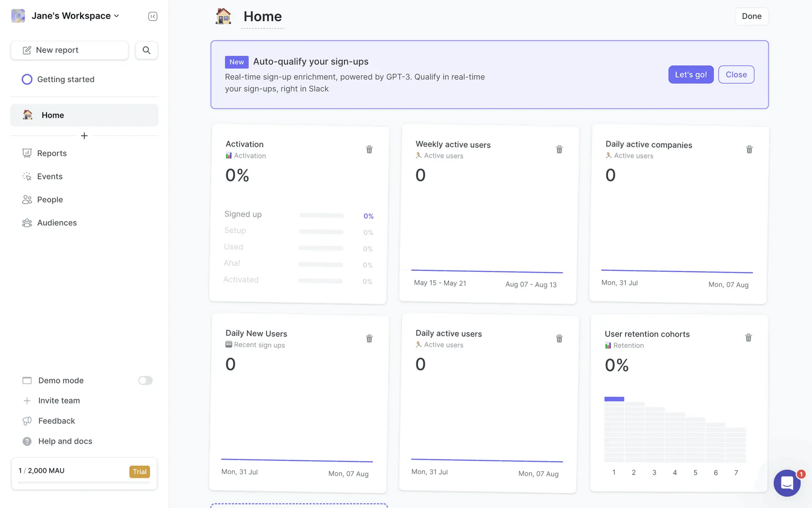Image resolution: width=812 pixels, height=508 pixels.
Task: Click the MAU usage progress bar
Action: pos(84,482)
